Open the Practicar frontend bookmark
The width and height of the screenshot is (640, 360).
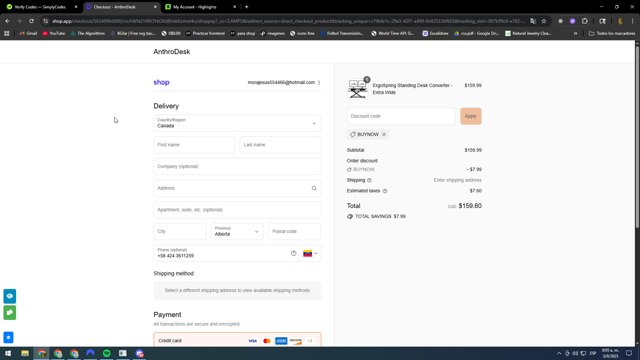[x=205, y=33]
